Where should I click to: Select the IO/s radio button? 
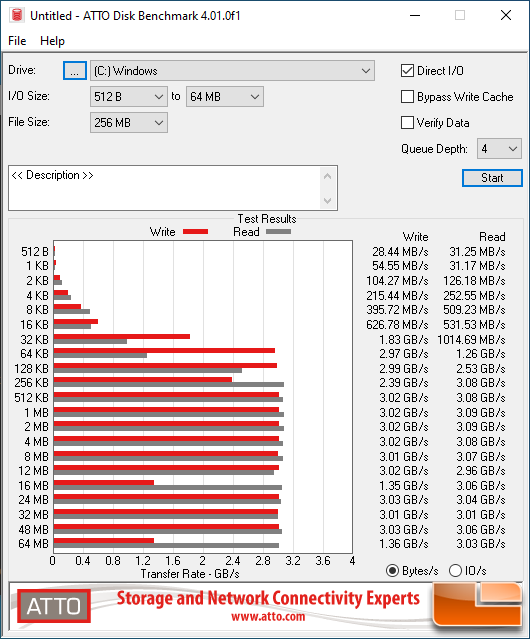(455, 570)
